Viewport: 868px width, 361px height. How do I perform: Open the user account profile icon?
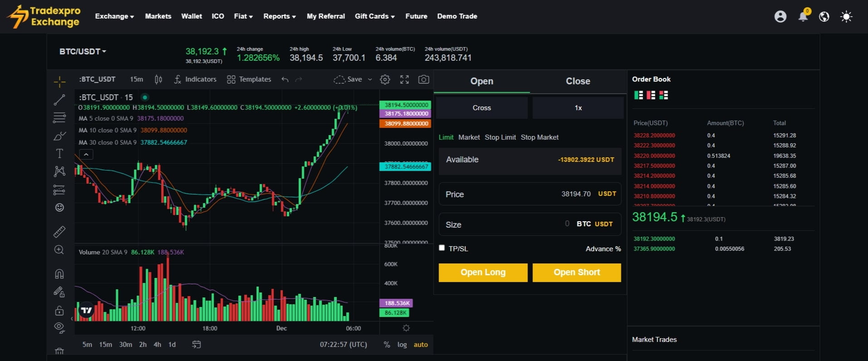click(780, 17)
